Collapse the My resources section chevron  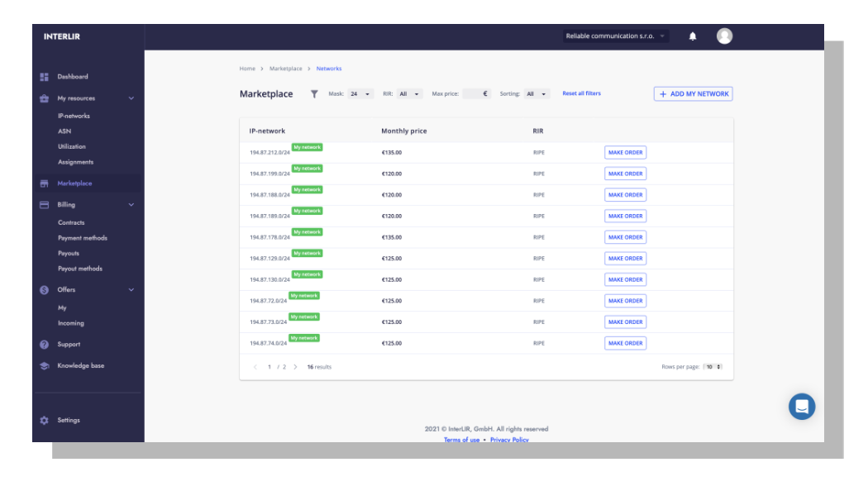(x=131, y=98)
